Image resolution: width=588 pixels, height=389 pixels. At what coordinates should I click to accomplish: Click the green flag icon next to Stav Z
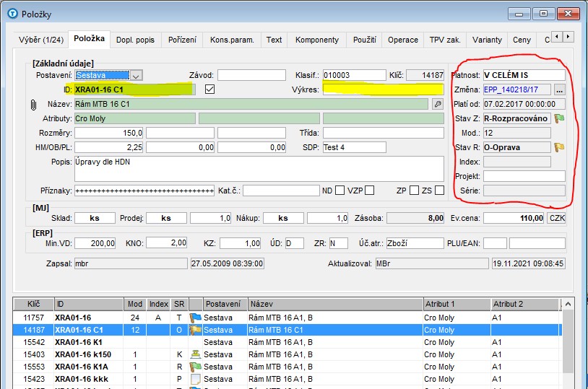pos(559,118)
